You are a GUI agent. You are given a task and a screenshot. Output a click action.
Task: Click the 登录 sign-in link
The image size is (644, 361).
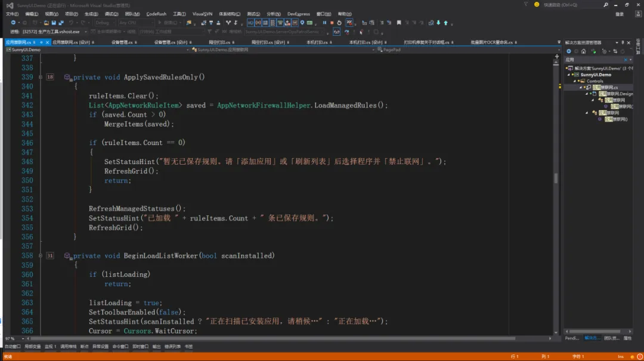click(620, 14)
